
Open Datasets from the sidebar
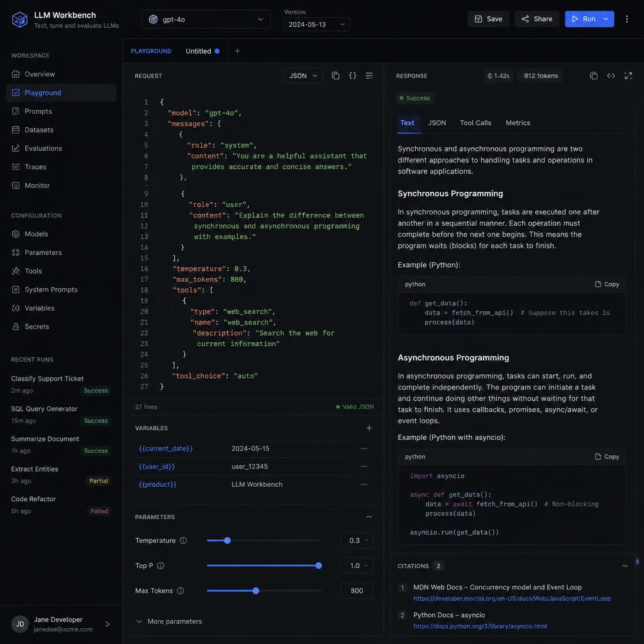coord(61,130)
